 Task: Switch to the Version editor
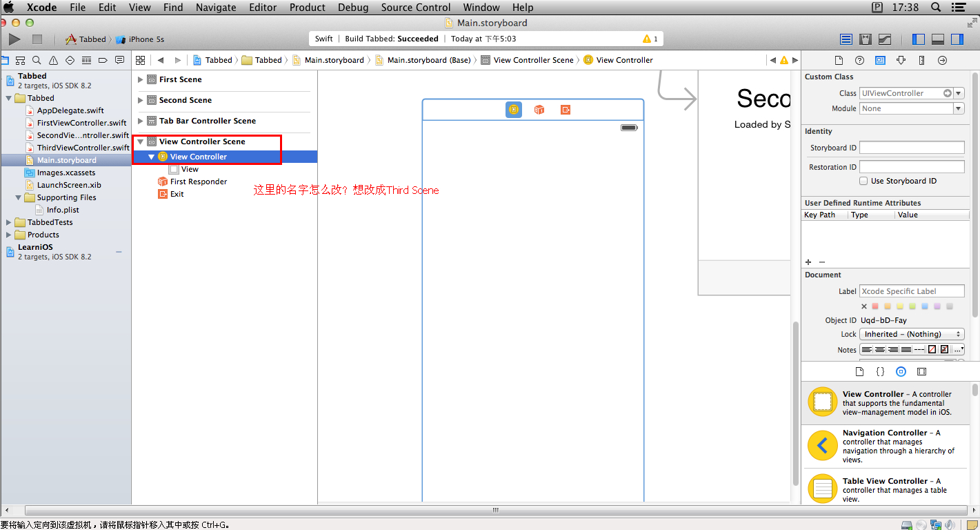[x=885, y=39]
